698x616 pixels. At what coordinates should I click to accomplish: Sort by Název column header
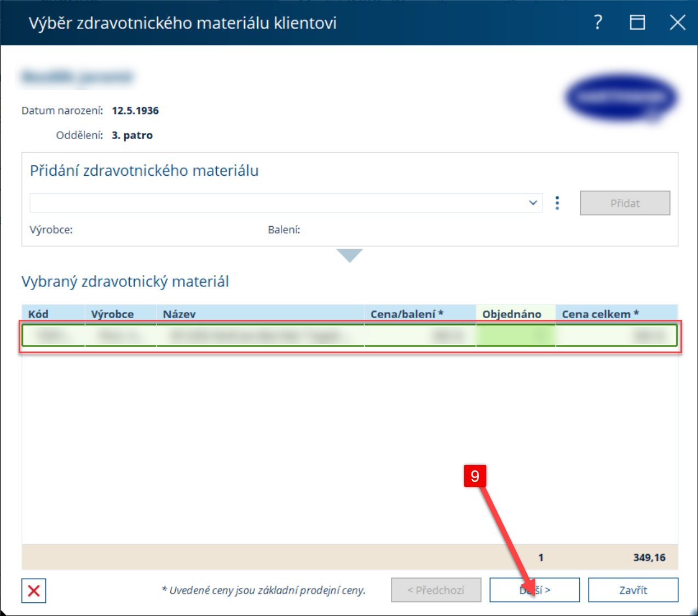[x=260, y=314]
